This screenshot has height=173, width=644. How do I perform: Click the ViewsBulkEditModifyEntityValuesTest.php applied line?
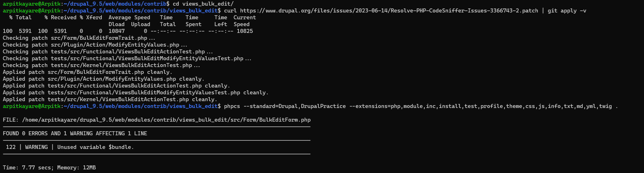point(136,92)
